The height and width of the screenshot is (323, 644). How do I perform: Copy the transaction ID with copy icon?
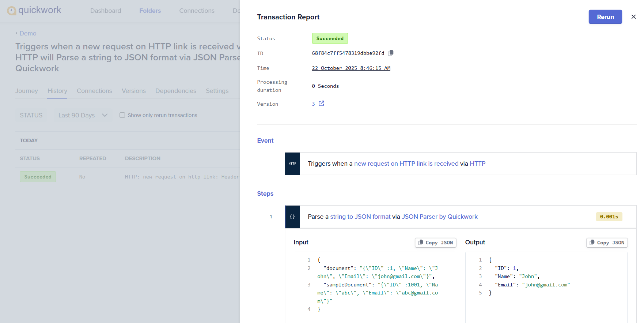pyautogui.click(x=391, y=53)
